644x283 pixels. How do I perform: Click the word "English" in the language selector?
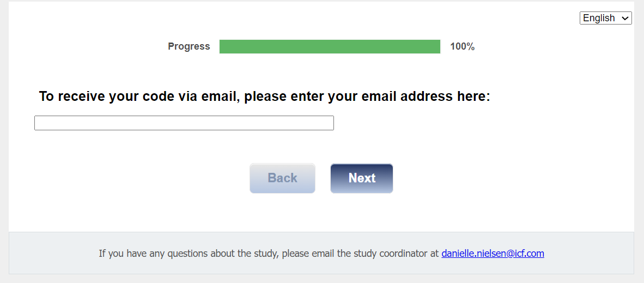click(x=599, y=18)
